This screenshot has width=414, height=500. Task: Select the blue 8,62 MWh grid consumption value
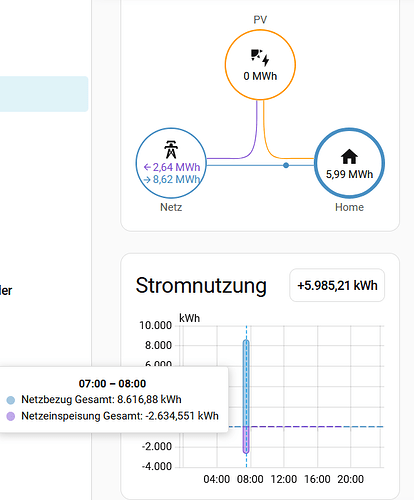[x=172, y=180]
